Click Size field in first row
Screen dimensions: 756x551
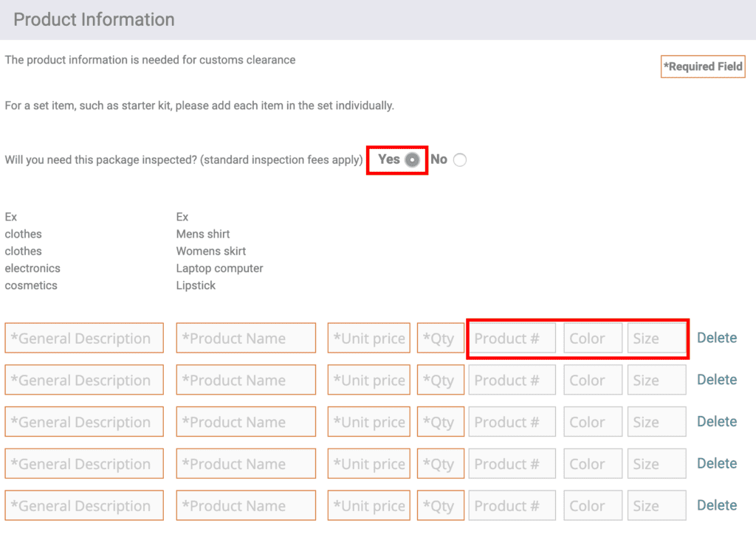click(x=656, y=338)
